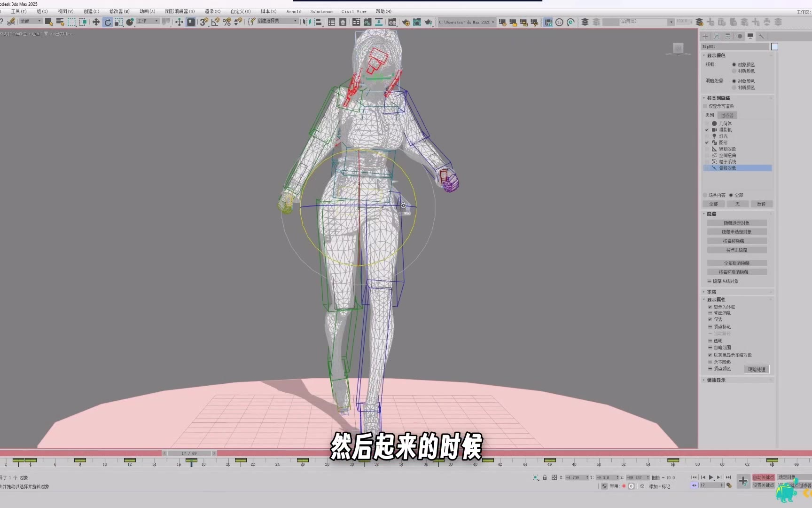
Task: Click the selection lock padlock icon
Action: coord(545,477)
